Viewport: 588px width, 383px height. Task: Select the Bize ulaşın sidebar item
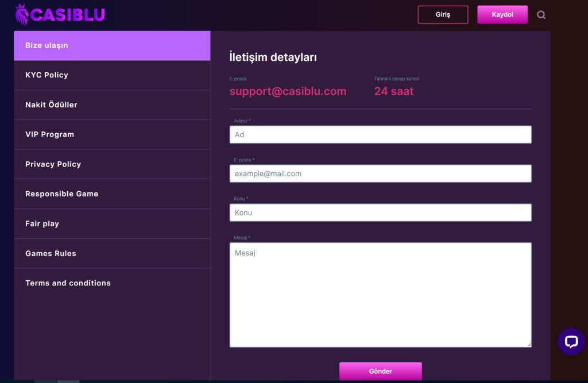112,45
